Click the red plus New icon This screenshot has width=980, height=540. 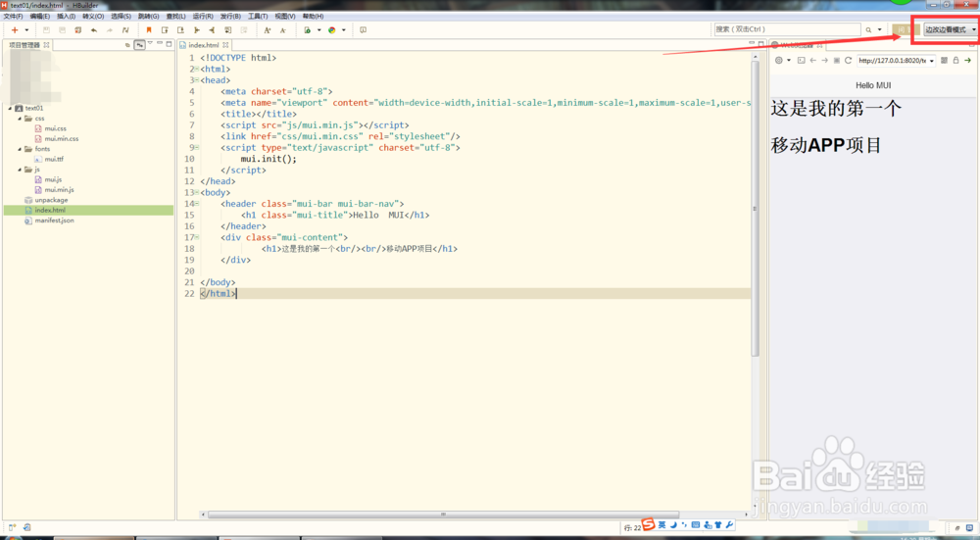pos(15,29)
